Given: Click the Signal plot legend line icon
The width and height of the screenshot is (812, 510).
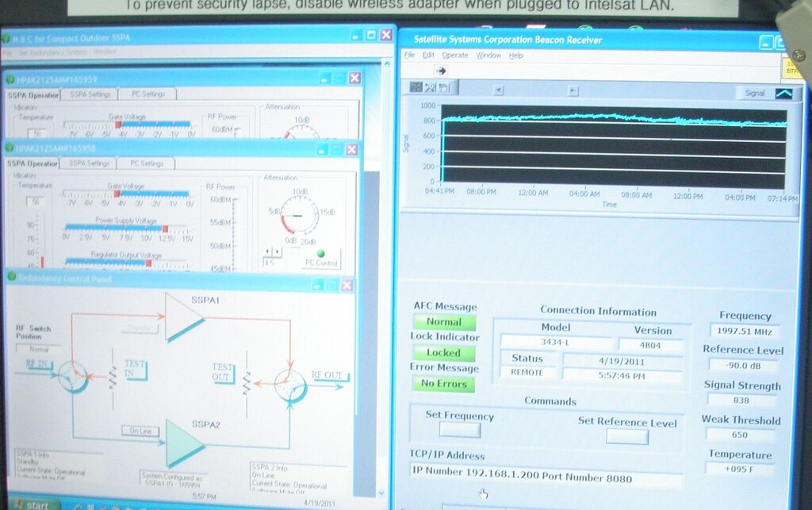Looking at the screenshot, I should 783,94.
